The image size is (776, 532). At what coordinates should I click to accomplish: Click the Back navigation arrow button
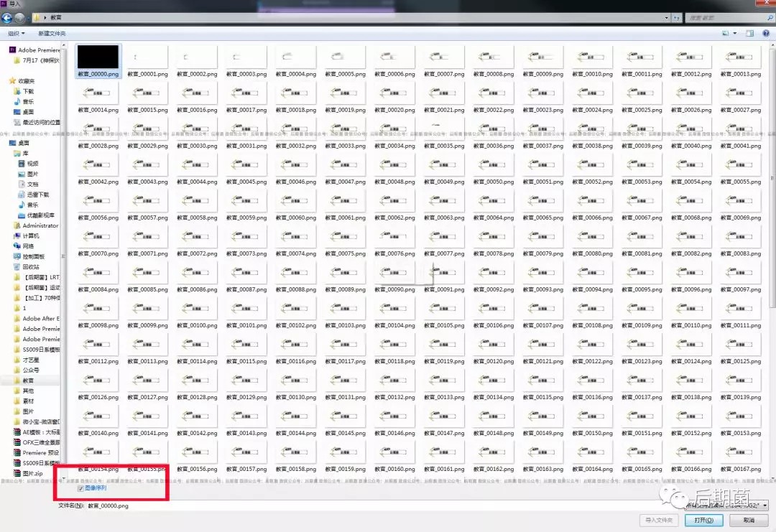8,17
